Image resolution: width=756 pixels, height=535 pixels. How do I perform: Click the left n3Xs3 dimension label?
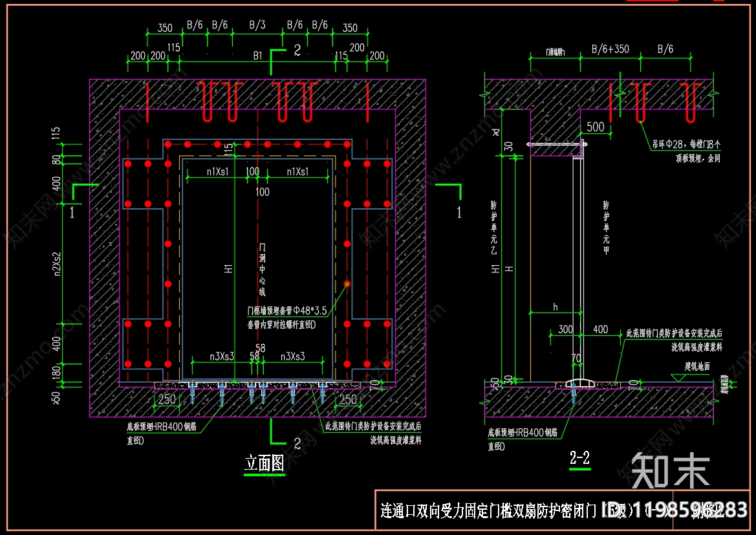222,356
